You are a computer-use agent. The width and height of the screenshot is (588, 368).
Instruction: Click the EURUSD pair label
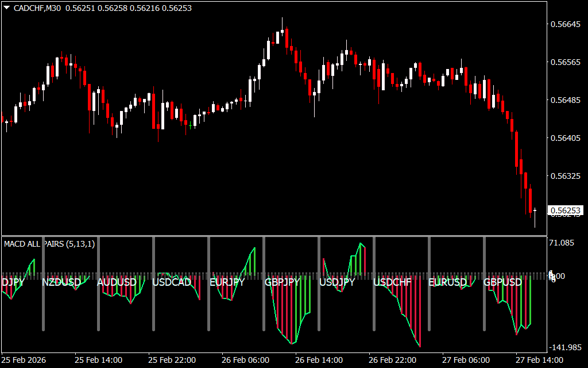point(447,282)
